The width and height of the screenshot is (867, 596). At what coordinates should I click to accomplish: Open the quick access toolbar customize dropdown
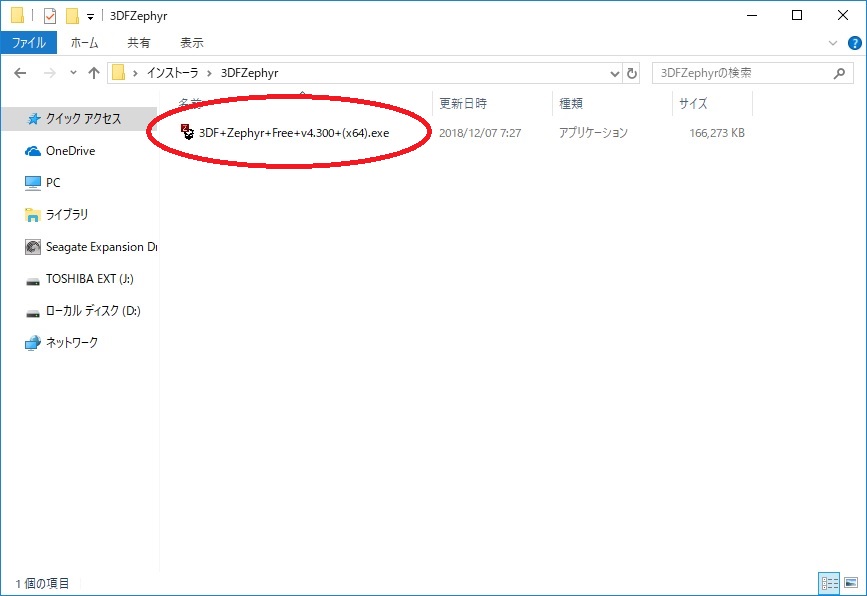90,17
